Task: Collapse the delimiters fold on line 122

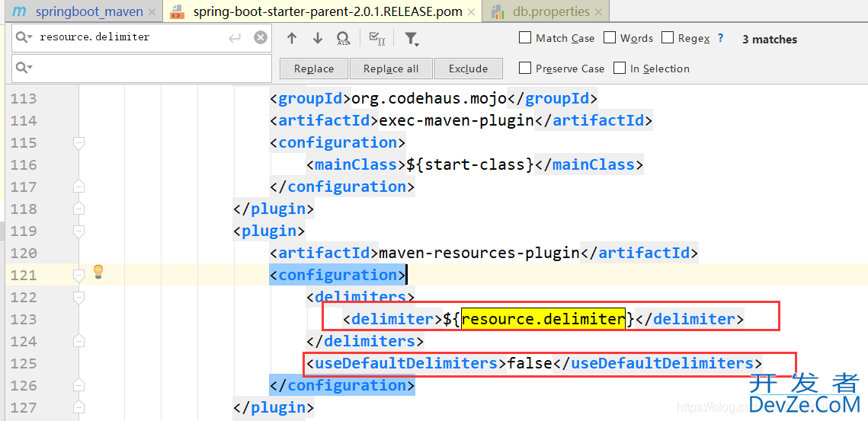Action: click(78, 297)
